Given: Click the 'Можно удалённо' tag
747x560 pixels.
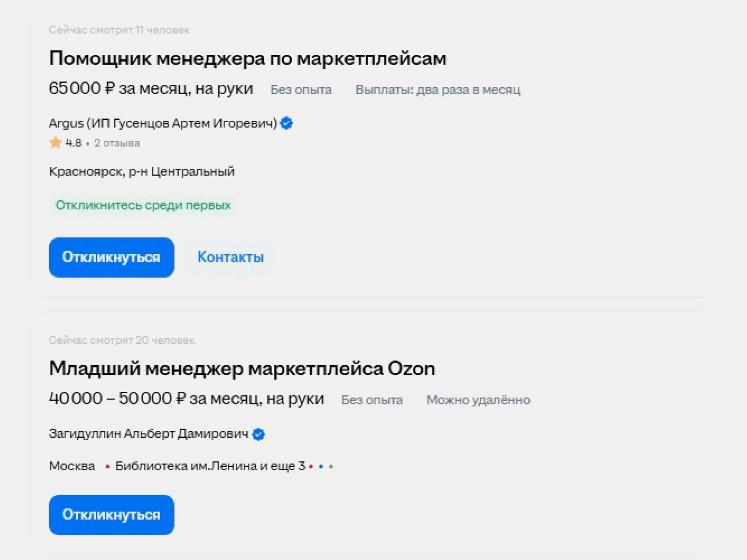Looking at the screenshot, I should [x=478, y=400].
